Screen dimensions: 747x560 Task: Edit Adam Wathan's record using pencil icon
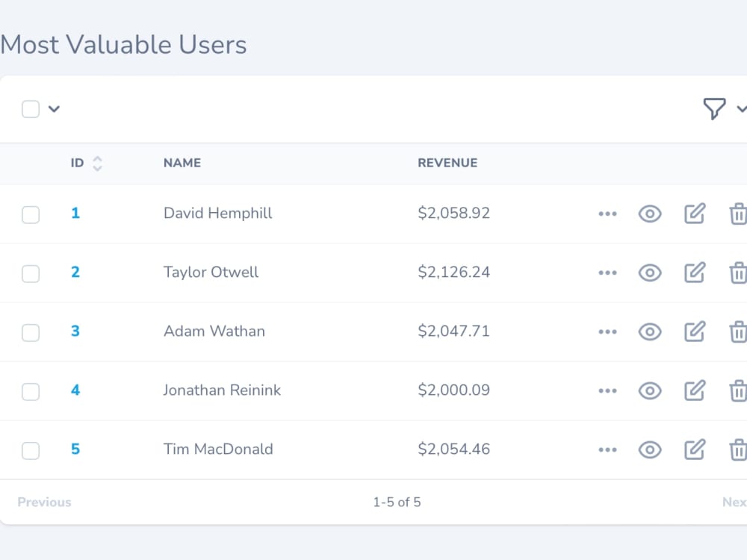click(694, 332)
